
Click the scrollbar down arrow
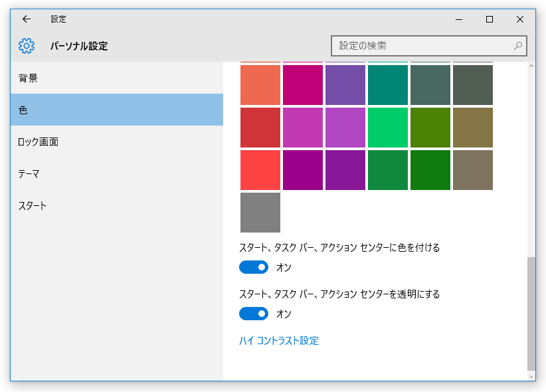[531, 376]
